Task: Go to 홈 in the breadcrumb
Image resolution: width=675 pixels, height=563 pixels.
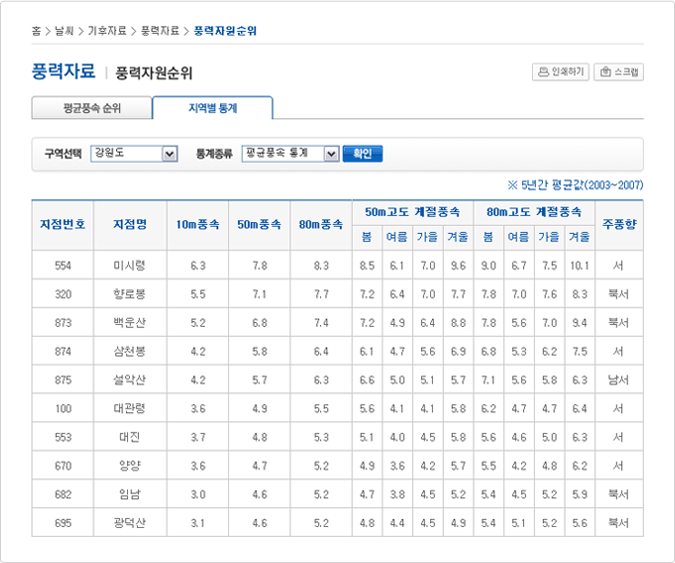Action: tap(36, 31)
